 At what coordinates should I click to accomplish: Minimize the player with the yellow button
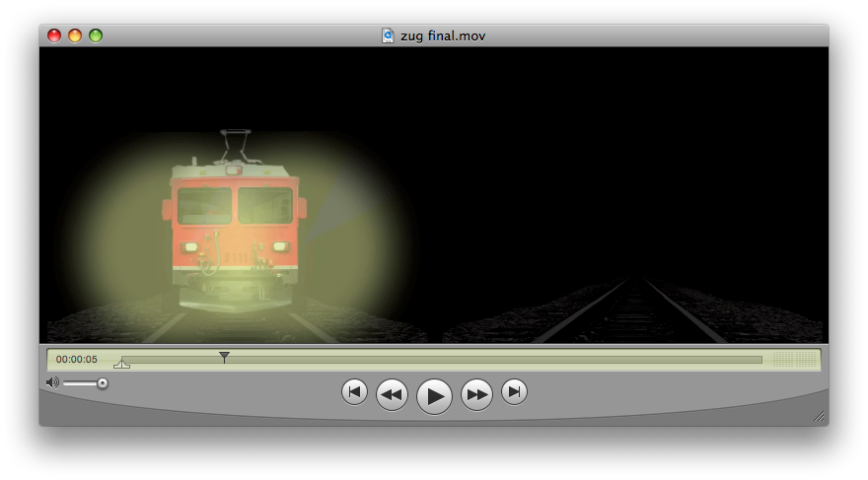75,35
